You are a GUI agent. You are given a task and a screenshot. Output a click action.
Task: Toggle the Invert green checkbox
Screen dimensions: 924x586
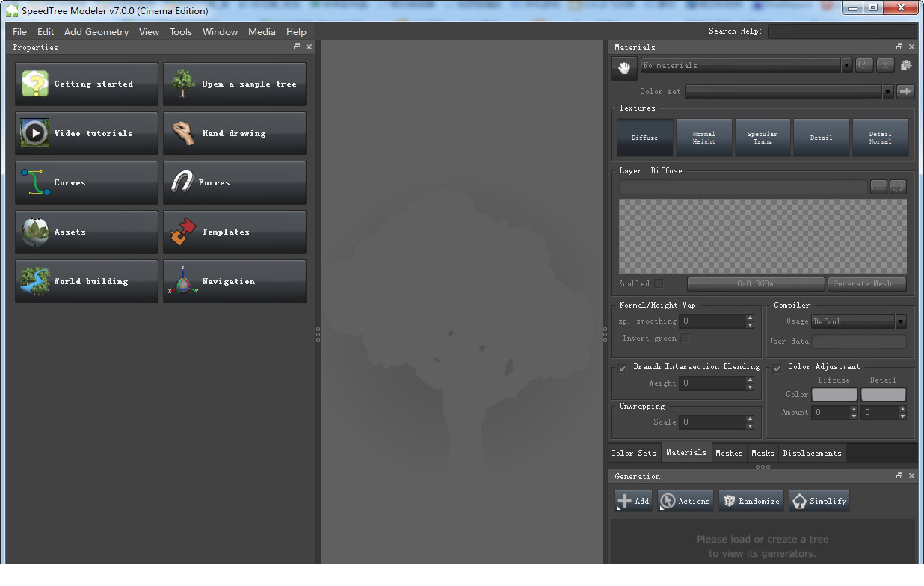click(684, 338)
